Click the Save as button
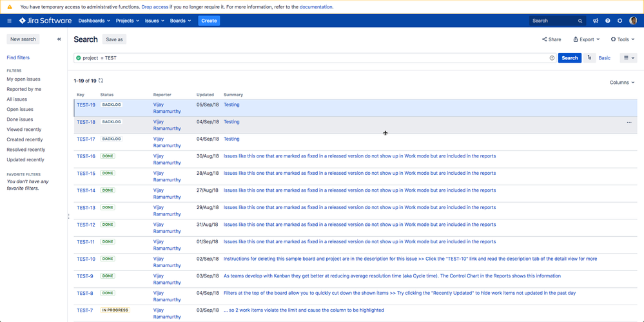The height and width of the screenshot is (322, 644). [x=114, y=39]
